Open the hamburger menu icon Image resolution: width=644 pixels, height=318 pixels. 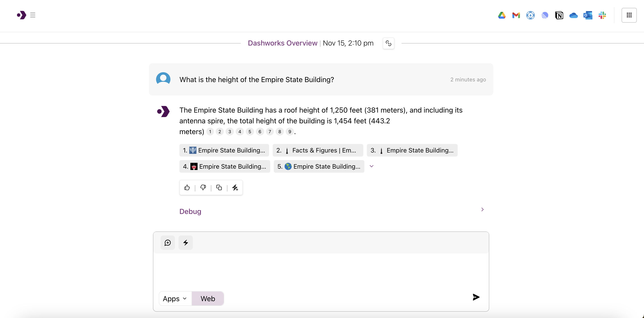pyautogui.click(x=33, y=15)
